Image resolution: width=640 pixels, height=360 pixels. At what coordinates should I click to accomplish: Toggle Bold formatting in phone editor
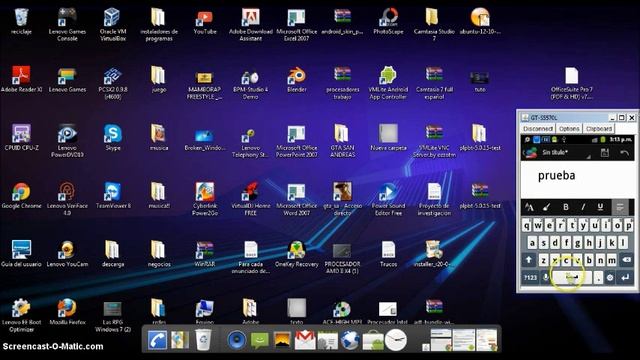coord(566,207)
